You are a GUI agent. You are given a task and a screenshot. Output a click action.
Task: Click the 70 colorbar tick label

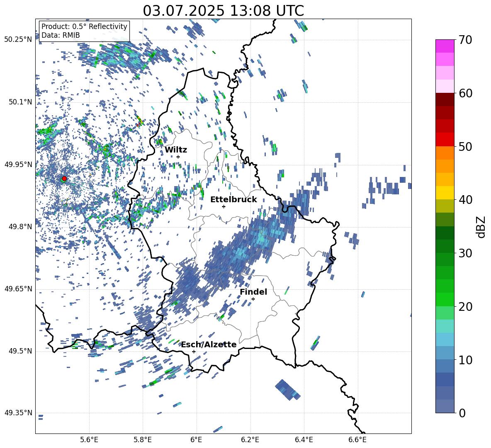pos(466,40)
